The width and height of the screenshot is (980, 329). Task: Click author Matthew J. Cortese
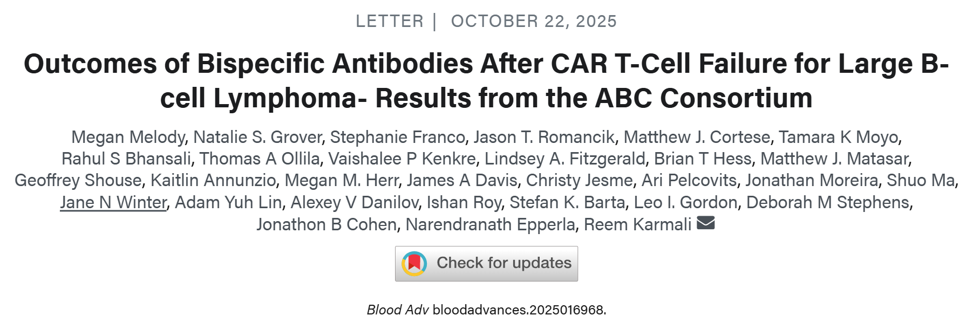click(697, 137)
